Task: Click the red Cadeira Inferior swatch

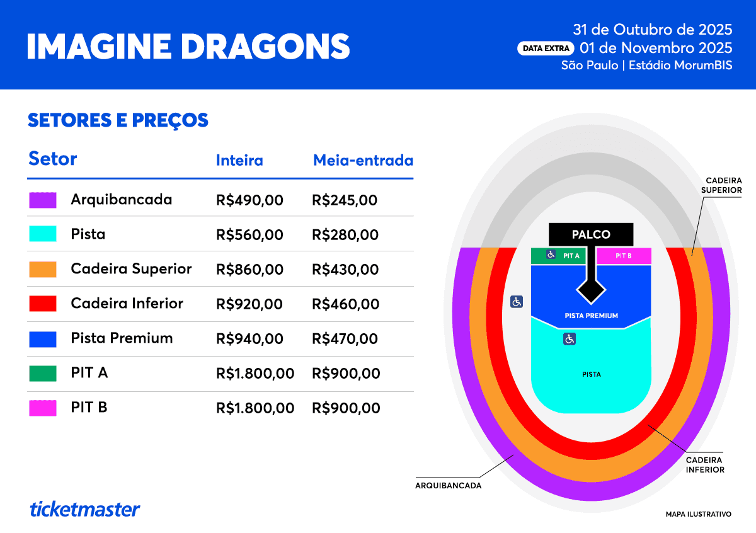Action: click(x=43, y=304)
